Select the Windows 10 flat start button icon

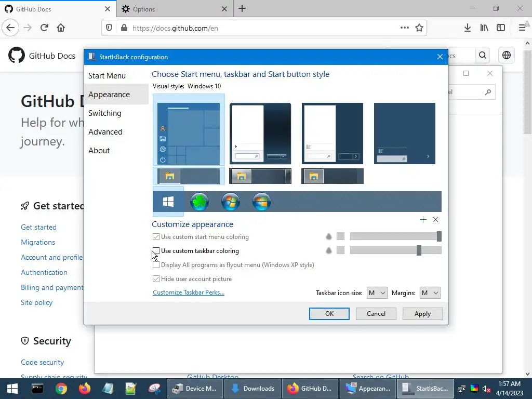click(x=168, y=202)
